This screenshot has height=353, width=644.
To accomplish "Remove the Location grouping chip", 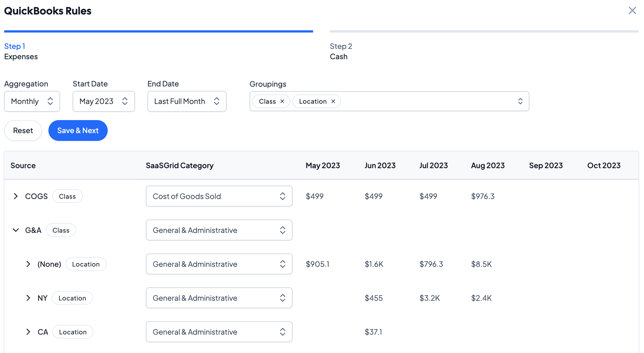I will coord(333,101).
